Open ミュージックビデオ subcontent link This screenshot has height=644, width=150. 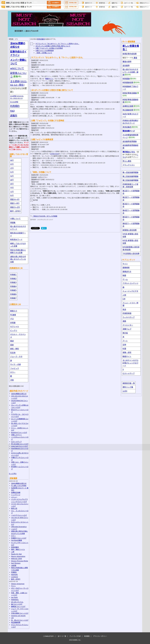coord(130,291)
